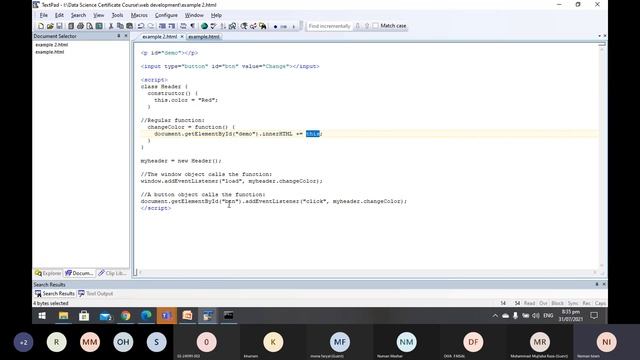Image resolution: width=640 pixels, height=360 pixels.
Task: Select example 2.html in Document Selector
Action: [x=51, y=45]
